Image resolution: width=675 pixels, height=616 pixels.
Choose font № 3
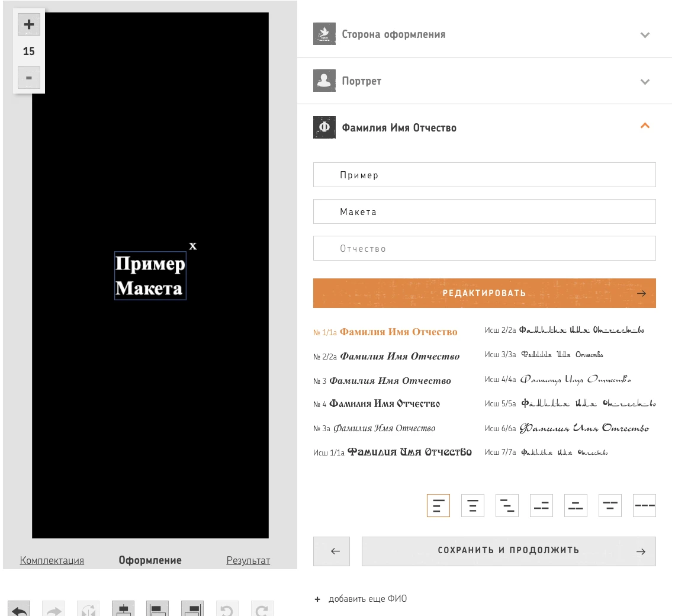382,381
